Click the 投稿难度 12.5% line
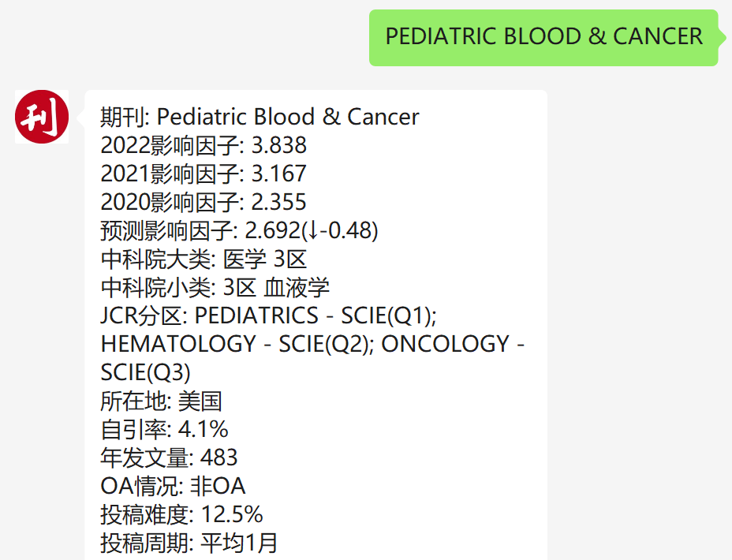The width and height of the screenshot is (732, 560). coord(181,515)
